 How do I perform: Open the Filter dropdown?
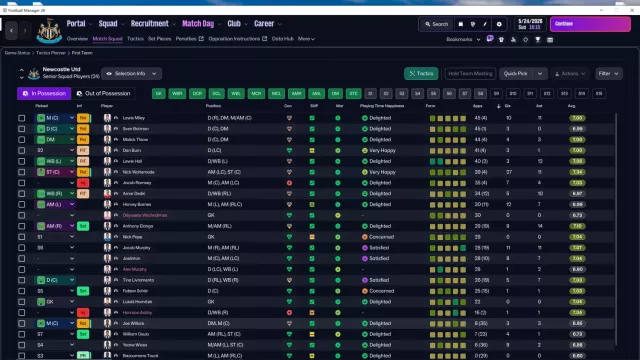pos(609,73)
